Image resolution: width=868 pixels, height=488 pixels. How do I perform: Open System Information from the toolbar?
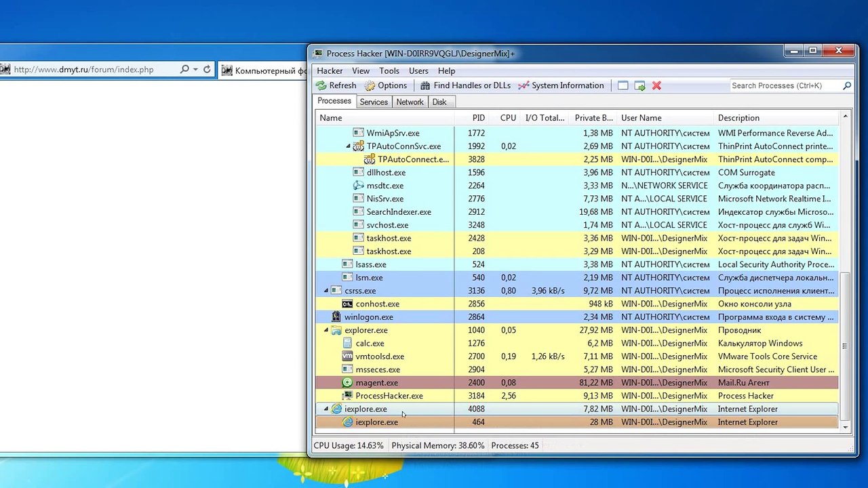[560, 85]
